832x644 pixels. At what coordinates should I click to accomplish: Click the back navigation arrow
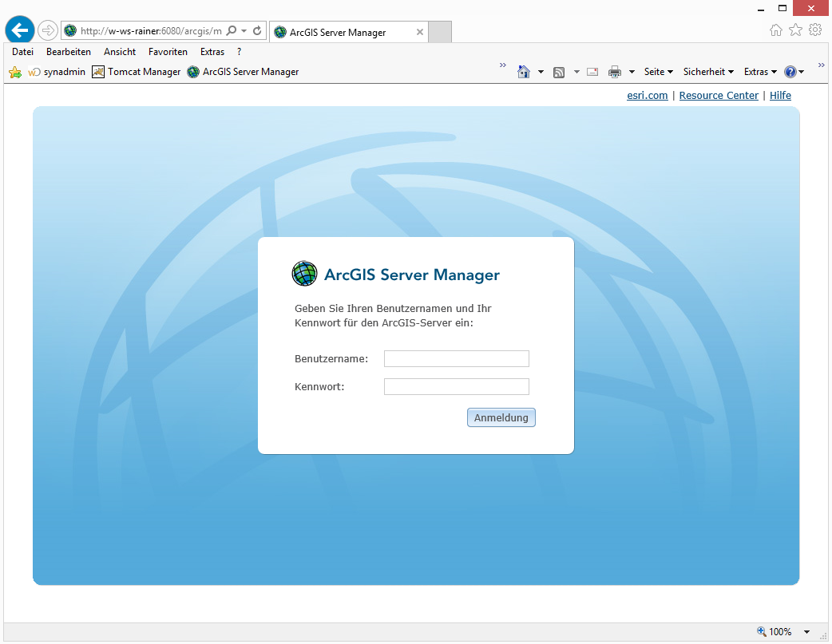click(18, 30)
